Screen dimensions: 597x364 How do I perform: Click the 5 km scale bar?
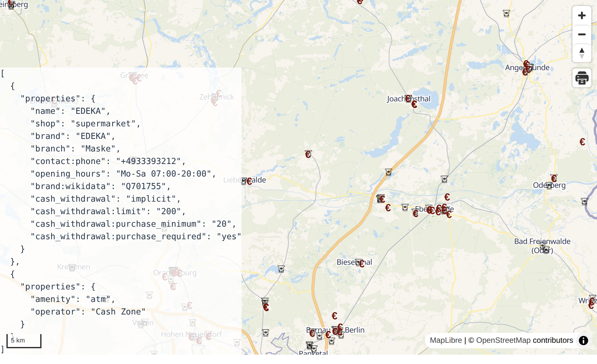point(24,341)
